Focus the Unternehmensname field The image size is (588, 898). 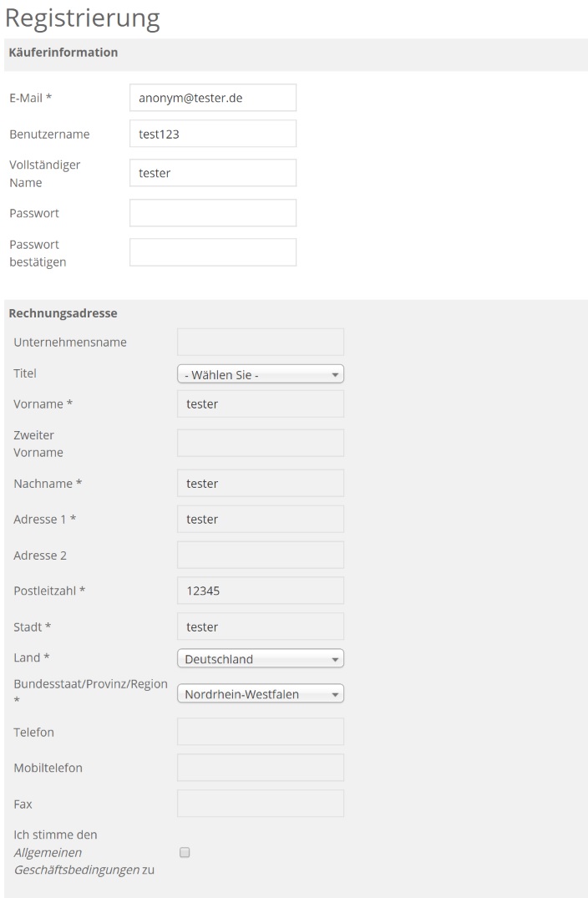point(261,342)
